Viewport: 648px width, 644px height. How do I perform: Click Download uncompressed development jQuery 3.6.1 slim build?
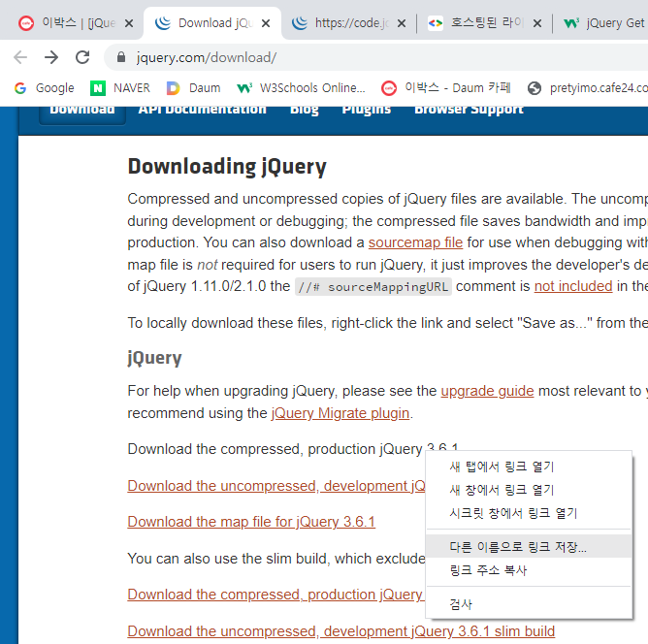[340, 631]
